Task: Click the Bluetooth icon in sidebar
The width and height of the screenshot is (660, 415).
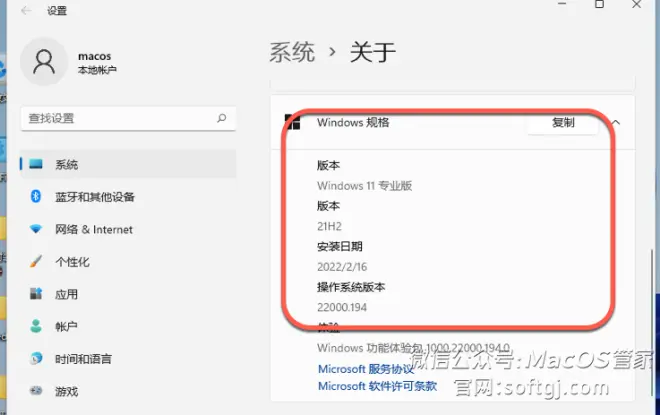Action: pos(36,196)
